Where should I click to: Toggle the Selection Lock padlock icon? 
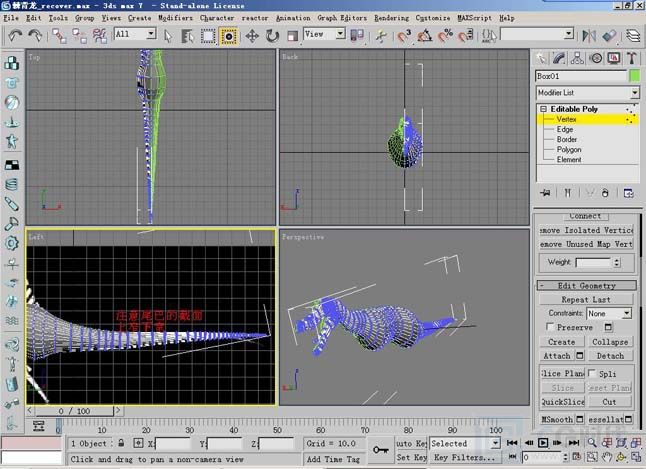(121, 443)
